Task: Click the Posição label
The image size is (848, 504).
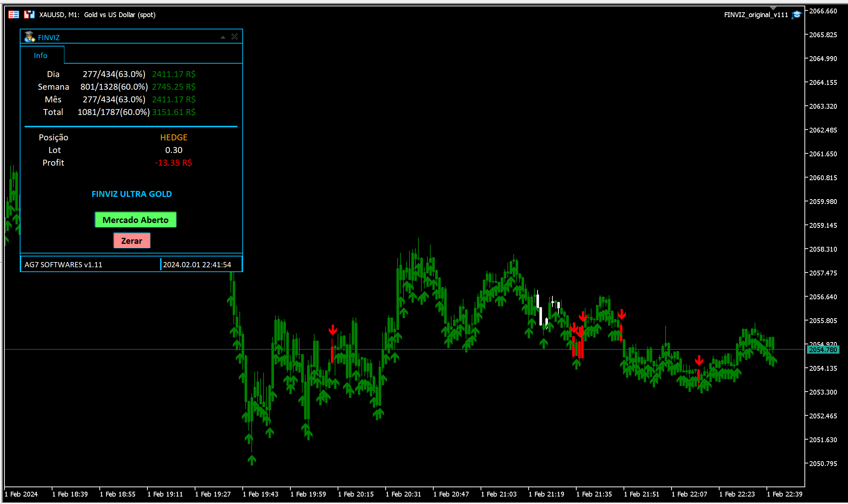Action: (x=54, y=137)
